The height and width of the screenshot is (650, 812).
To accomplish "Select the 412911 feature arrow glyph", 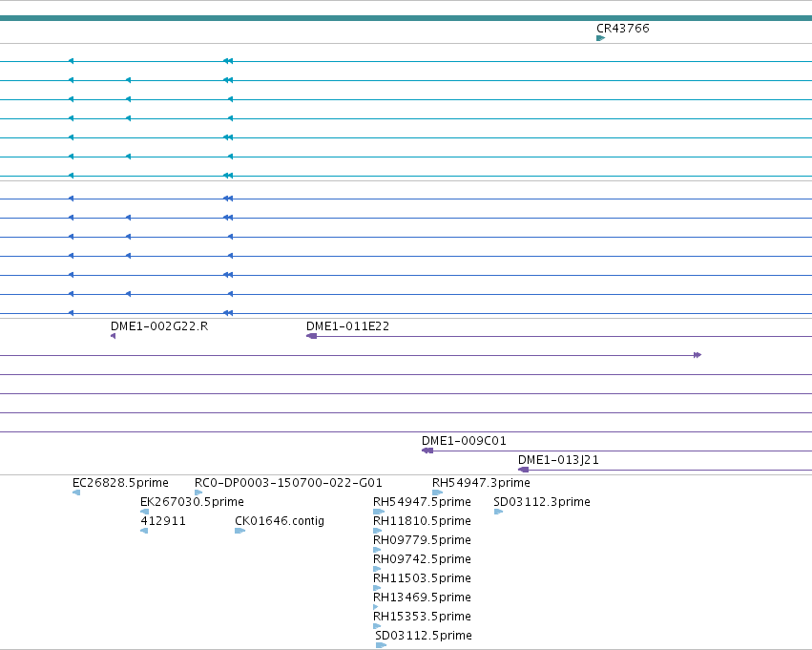I will coord(144,531).
